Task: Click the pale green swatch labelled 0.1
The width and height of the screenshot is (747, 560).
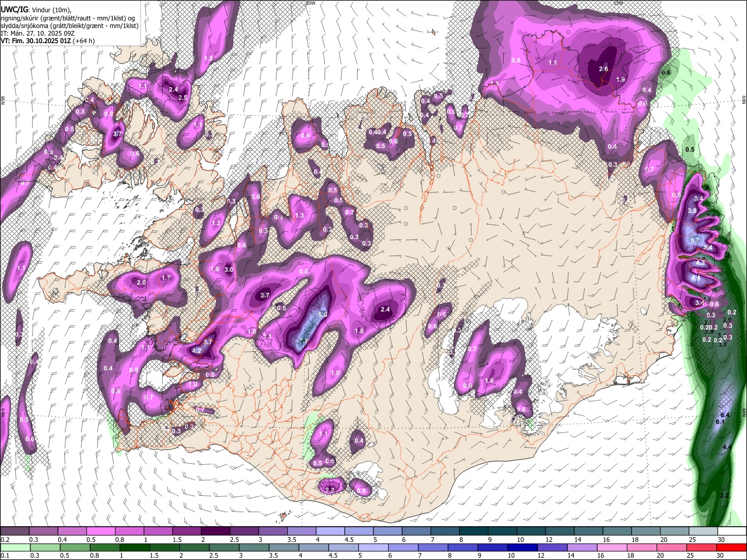Action: coord(15,548)
